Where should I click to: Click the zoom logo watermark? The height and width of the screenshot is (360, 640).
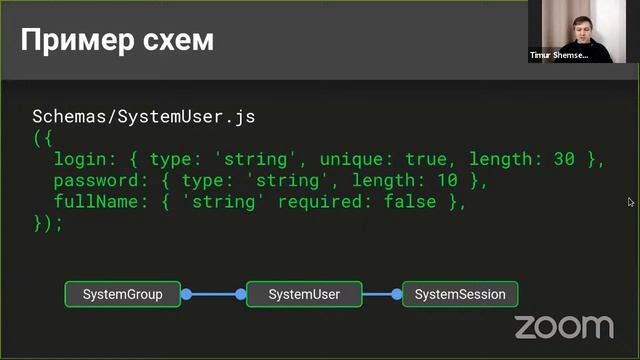pyautogui.click(x=564, y=327)
